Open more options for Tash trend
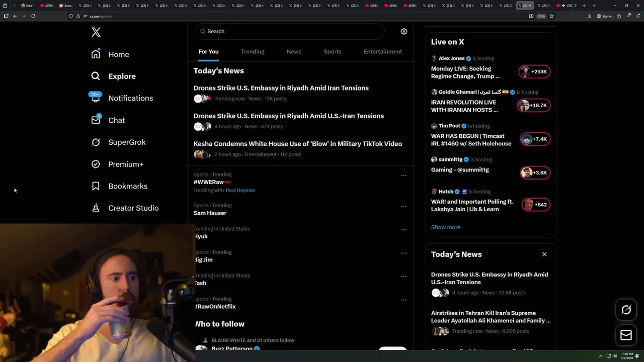The width and height of the screenshot is (644, 362). 404,277
